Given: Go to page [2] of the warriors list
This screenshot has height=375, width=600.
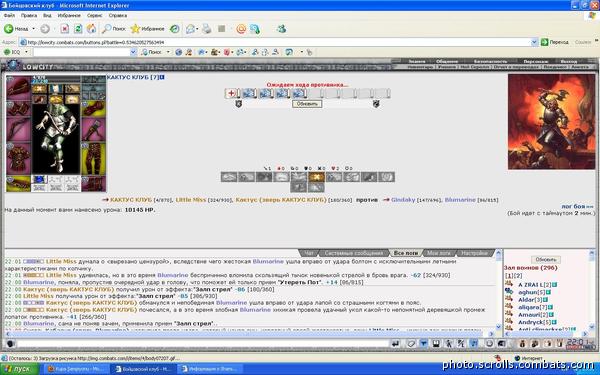Looking at the screenshot, I should click(518, 276).
